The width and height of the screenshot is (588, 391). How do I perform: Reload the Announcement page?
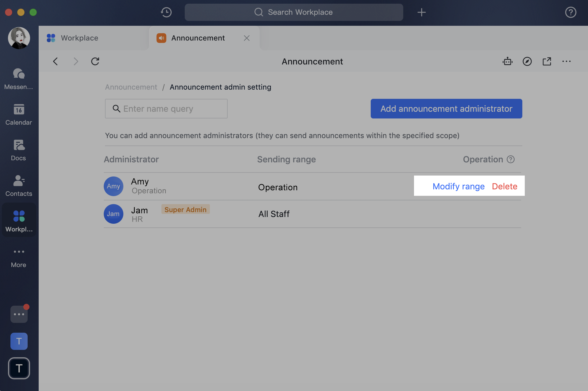pyautogui.click(x=95, y=61)
